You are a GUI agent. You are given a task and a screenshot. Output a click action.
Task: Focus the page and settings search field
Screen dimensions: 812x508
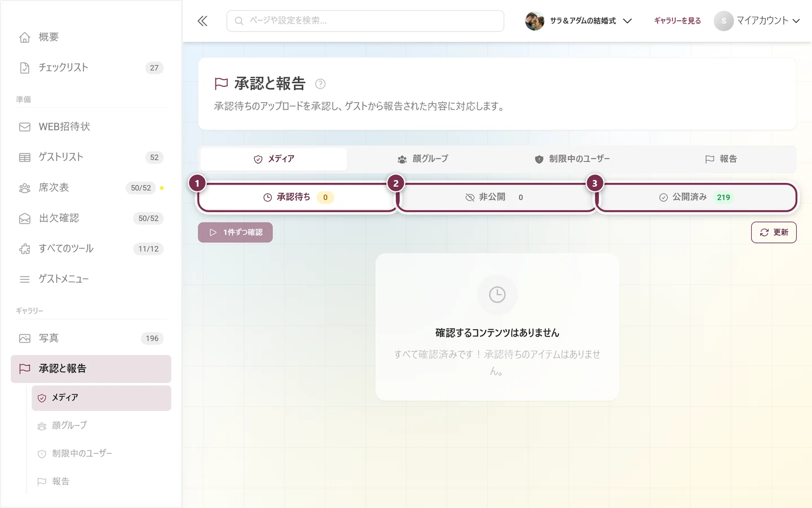pyautogui.click(x=365, y=21)
